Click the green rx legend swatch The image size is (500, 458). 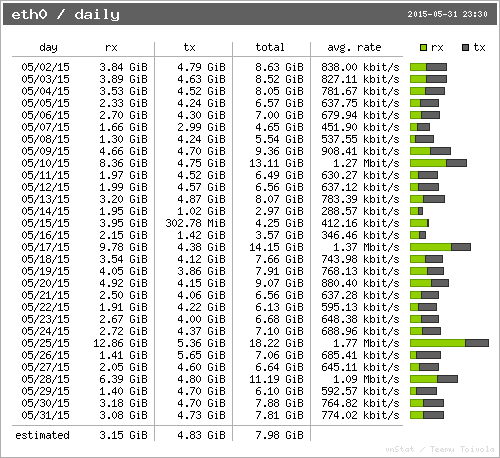coord(423,48)
